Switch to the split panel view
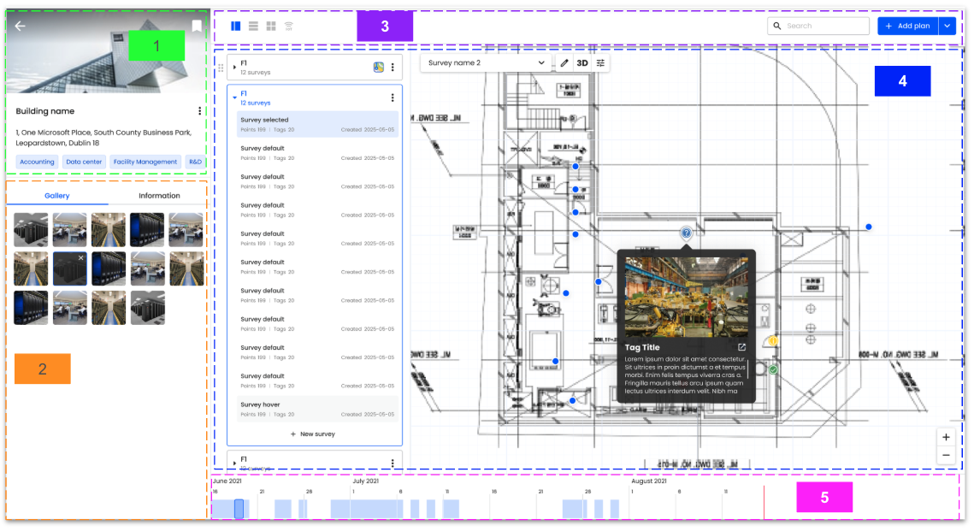This screenshot has width=980, height=531. (x=236, y=27)
